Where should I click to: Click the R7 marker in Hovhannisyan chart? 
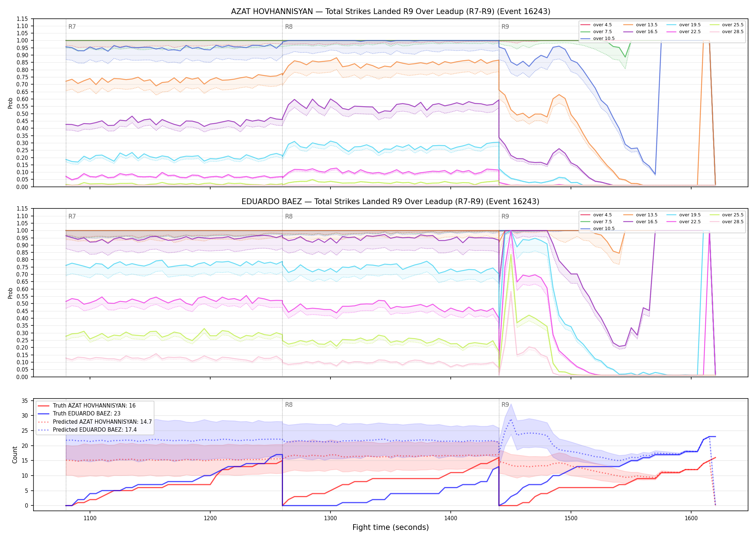pos(72,27)
